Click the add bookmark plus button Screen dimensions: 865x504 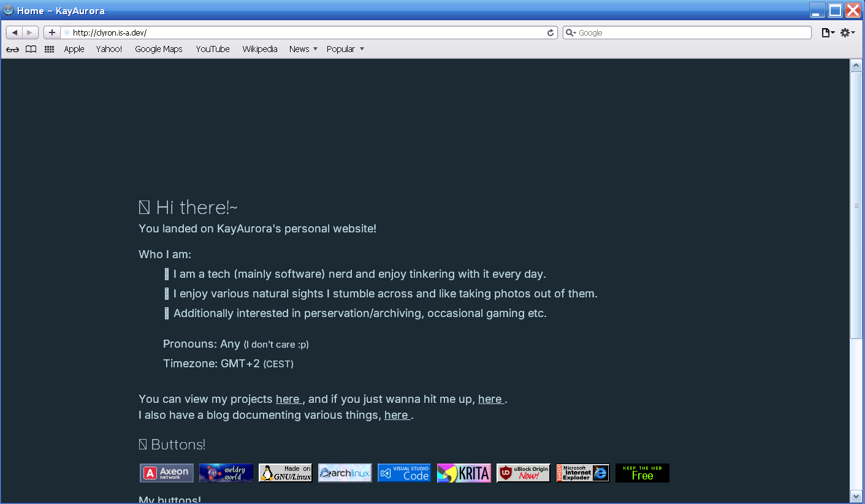[x=51, y=32]
